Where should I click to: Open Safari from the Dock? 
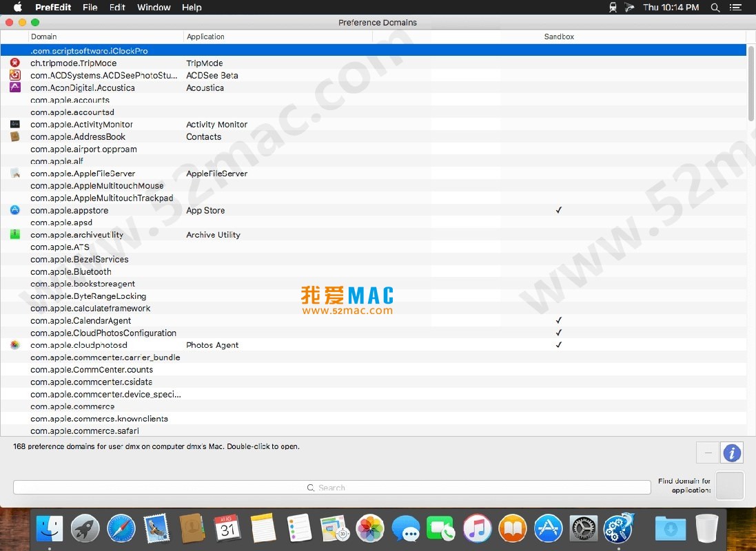[x=121, y=529]
